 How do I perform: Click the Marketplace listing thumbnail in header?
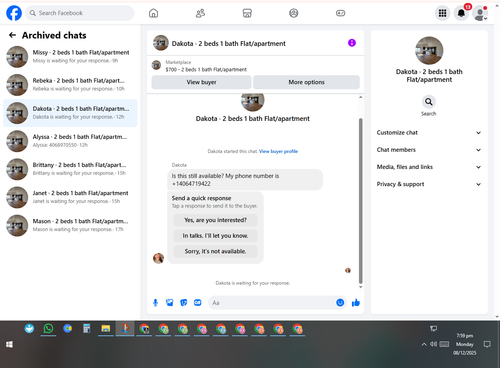pos(156,65)
